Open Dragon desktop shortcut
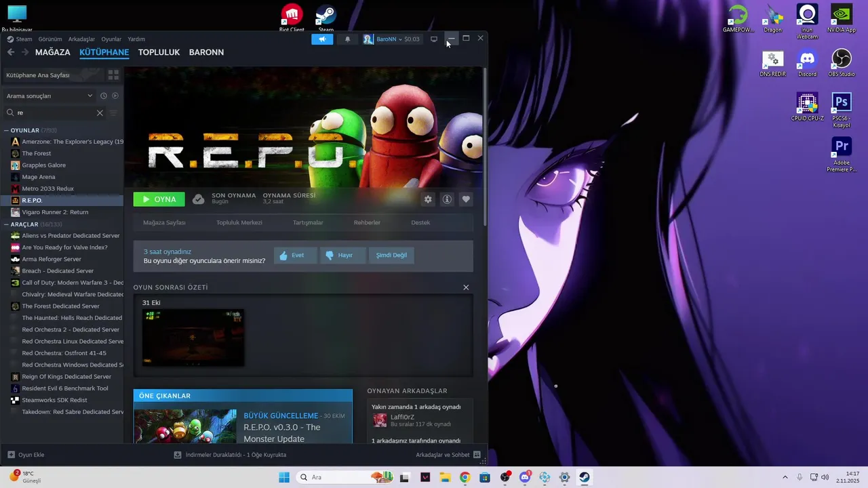This screenshot has height=488, width=868. pyautogui.click(x=772, y=18)
